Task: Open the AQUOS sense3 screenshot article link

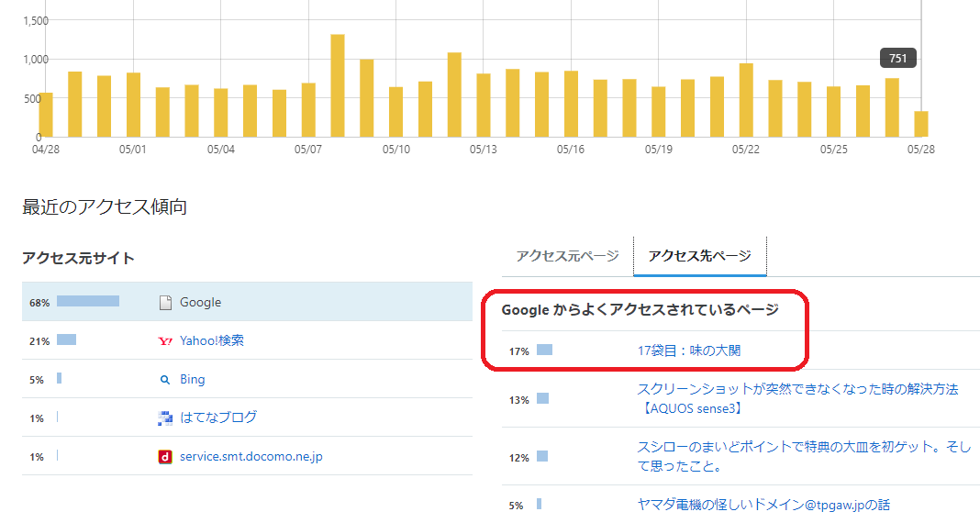Action: pyautogui.click(x=797, y=398)
